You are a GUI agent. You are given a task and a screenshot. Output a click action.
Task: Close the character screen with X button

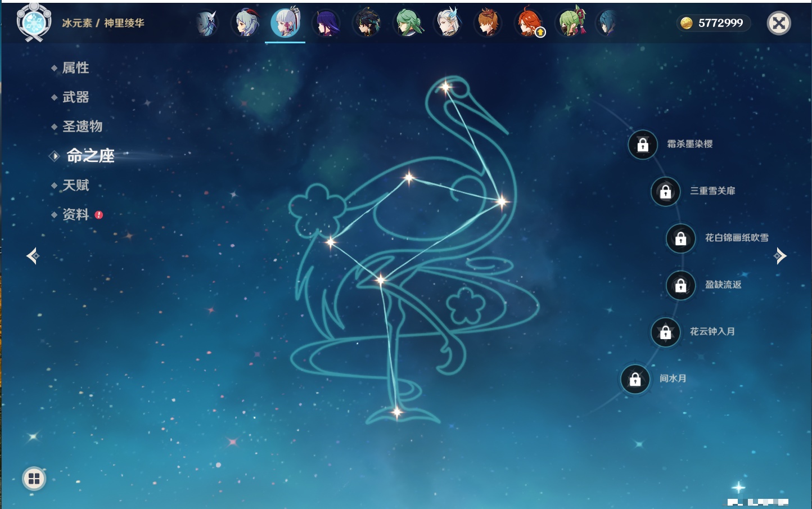click(779, 23)
